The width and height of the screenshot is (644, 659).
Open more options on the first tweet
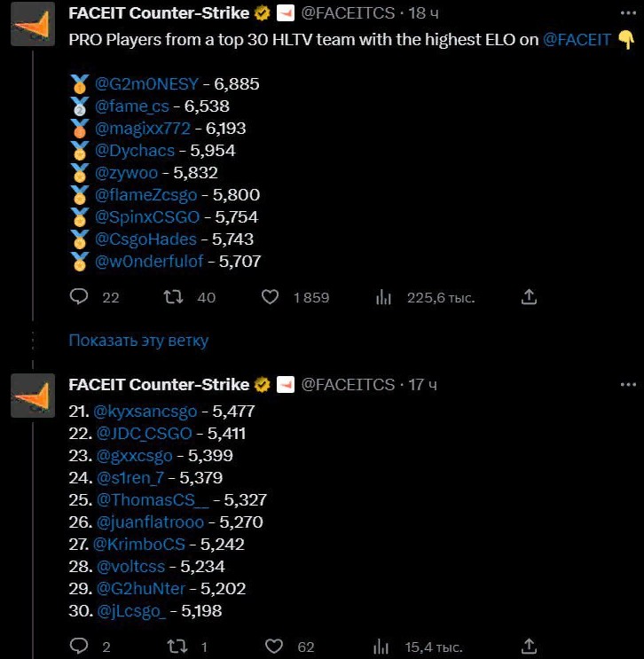628,14
